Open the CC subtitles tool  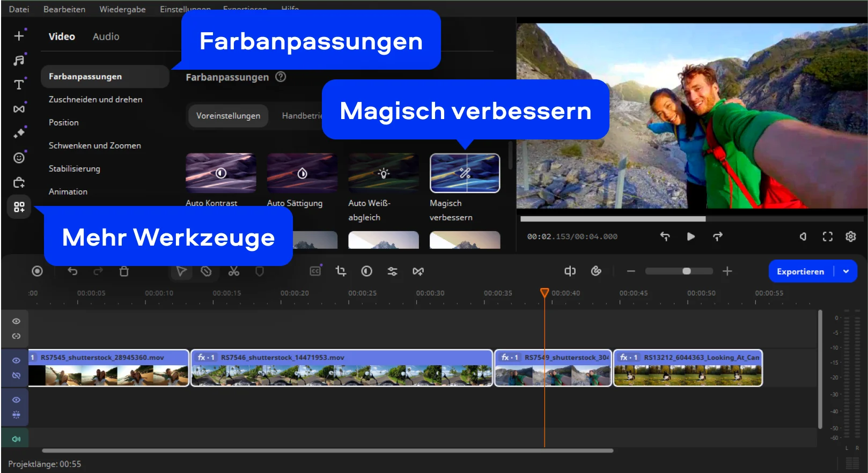[315, 271]
